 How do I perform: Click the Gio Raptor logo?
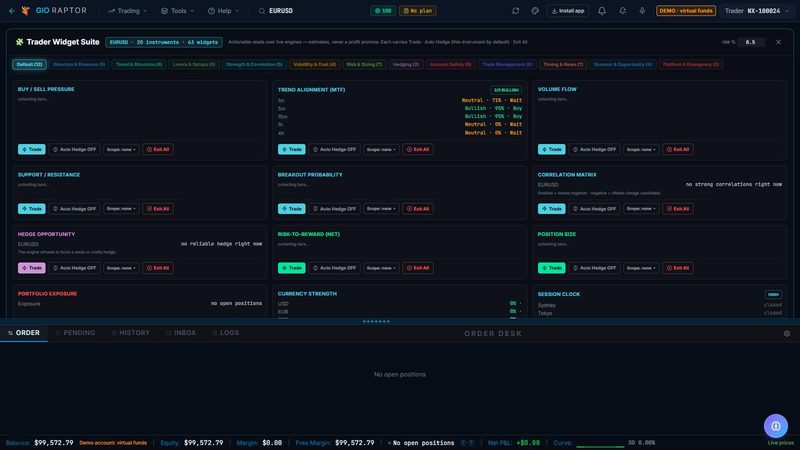(x=54, y=11)
